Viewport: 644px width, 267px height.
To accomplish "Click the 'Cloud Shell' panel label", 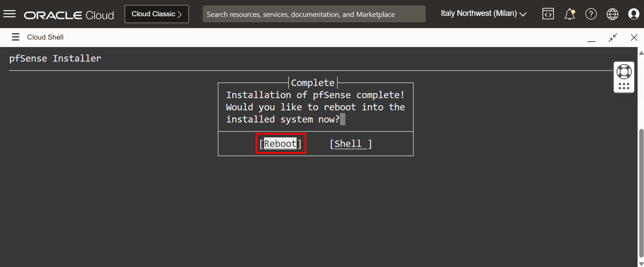I will 45,37.
